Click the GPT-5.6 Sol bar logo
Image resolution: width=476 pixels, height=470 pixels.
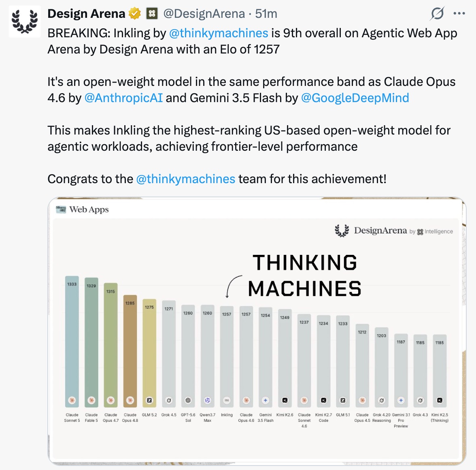click(x=188, y=400)
